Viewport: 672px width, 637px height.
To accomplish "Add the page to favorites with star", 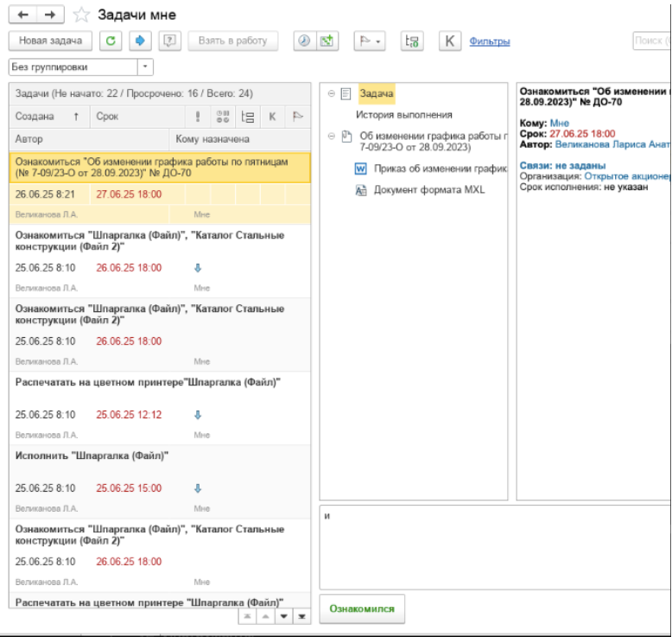I will click(x=81, y=15).
